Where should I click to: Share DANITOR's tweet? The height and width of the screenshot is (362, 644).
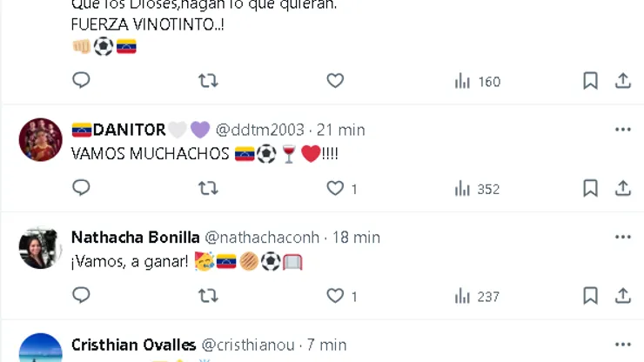(x=623, y=188)
